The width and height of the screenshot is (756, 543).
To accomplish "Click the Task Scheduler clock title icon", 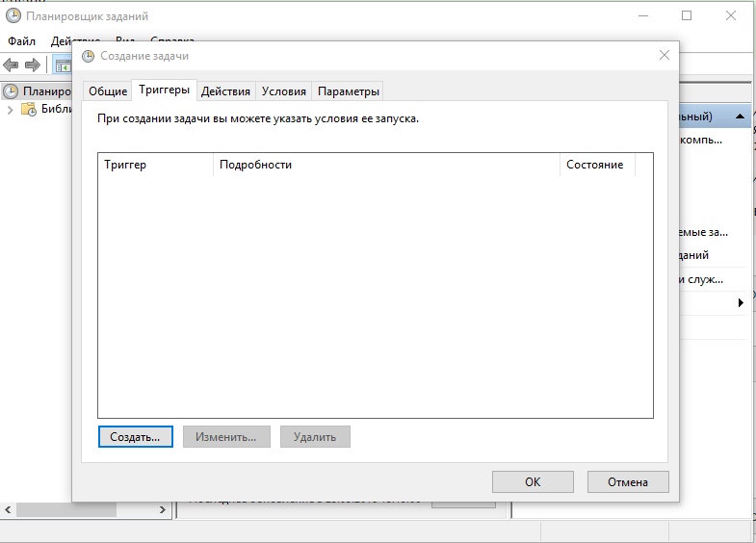I will 13,16.
